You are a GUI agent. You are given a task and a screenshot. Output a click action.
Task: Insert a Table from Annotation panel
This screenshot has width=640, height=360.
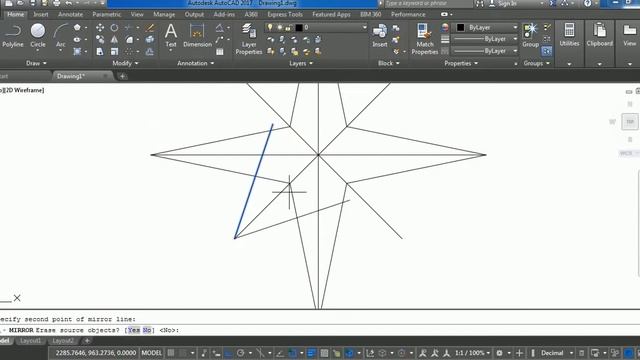click(x=220, y=52)
